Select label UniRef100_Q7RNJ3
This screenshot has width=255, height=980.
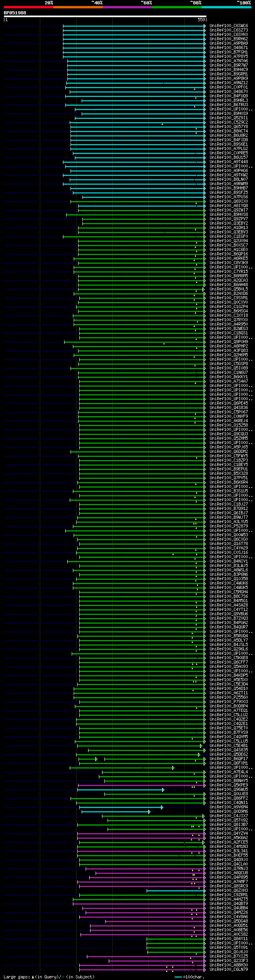point(229,869)
